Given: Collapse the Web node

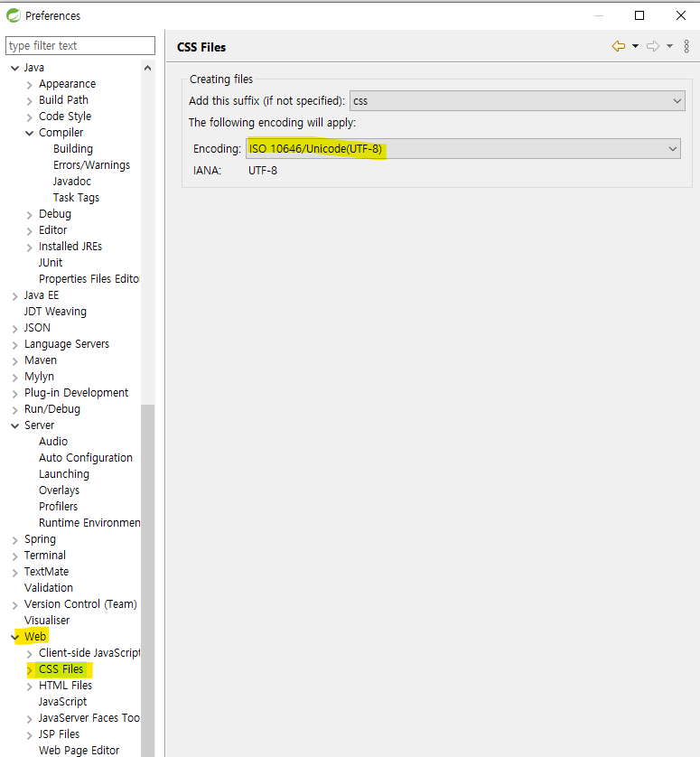Looking at the screenshot, I should 15,637.
